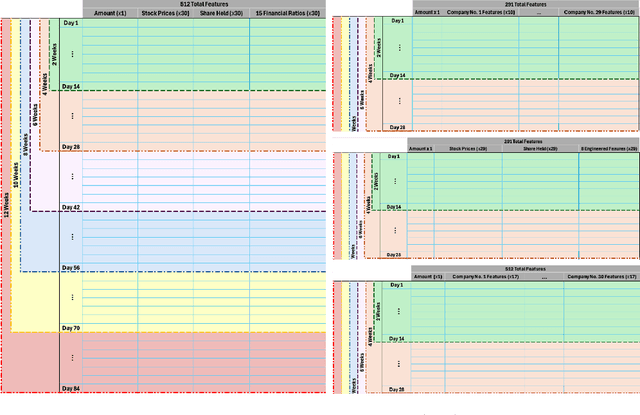Select the Share Held (x30) column header

tap(221, 14)
